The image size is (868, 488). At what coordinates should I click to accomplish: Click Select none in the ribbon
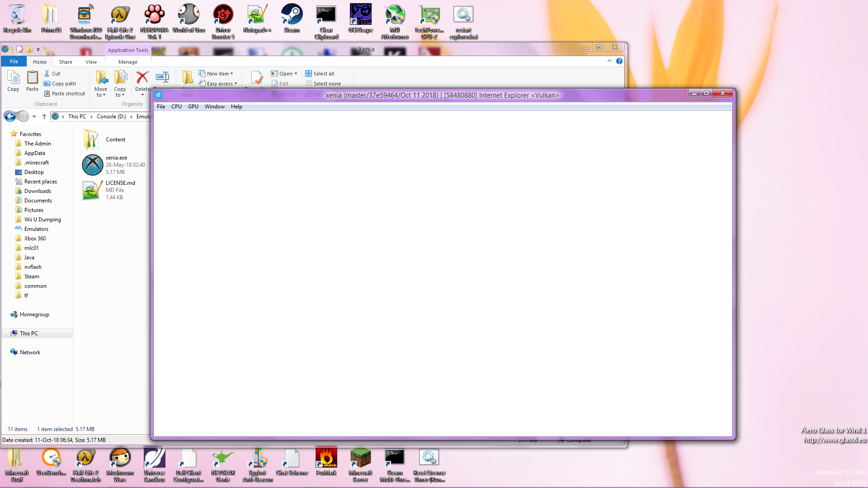click(x=323, y=84)
